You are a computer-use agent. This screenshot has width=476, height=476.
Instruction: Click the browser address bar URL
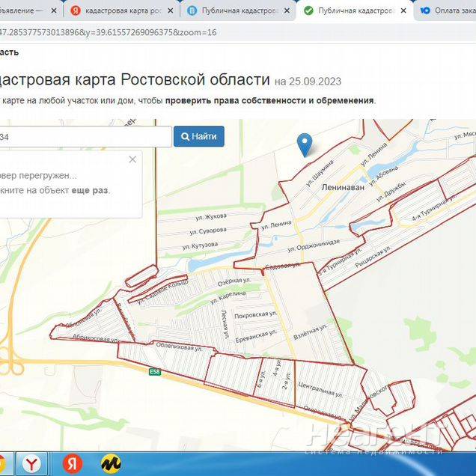(112, 32)
